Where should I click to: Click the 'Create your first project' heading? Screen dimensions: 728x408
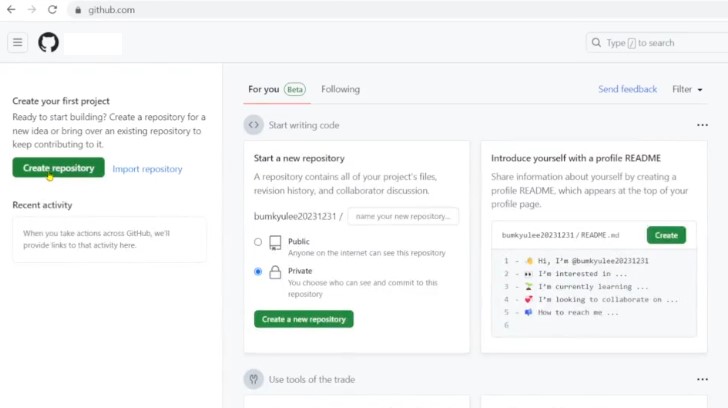click(61, 101)
